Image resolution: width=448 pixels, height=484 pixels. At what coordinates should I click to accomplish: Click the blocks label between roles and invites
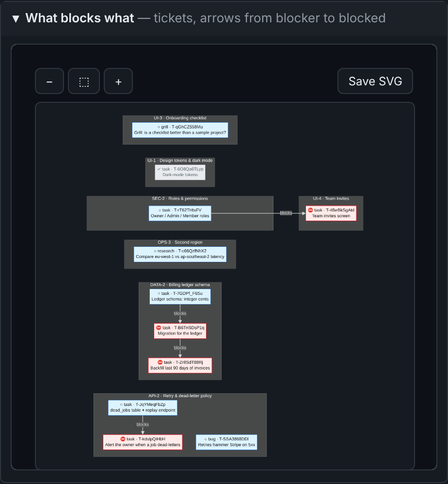point(286,213)
